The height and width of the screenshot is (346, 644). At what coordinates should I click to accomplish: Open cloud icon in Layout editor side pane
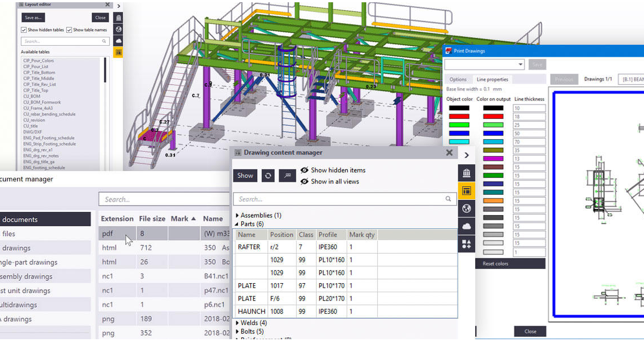[x=118, y=41]
